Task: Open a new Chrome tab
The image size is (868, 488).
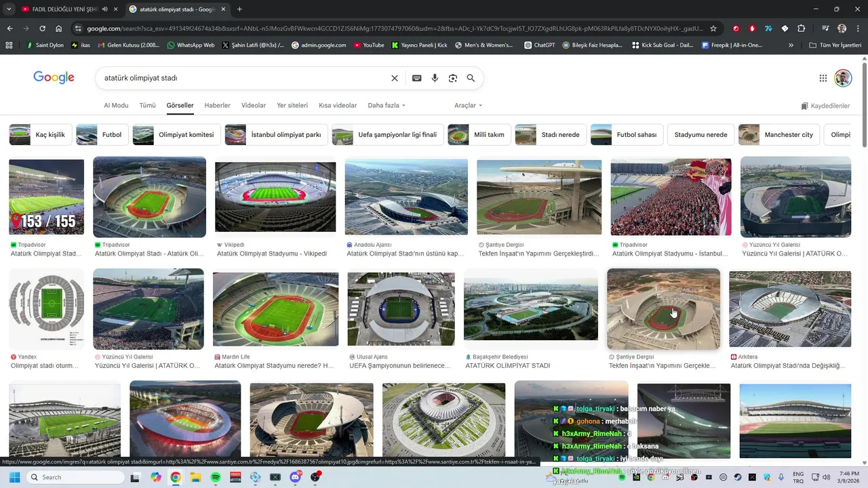Action: tap(239, 9)
